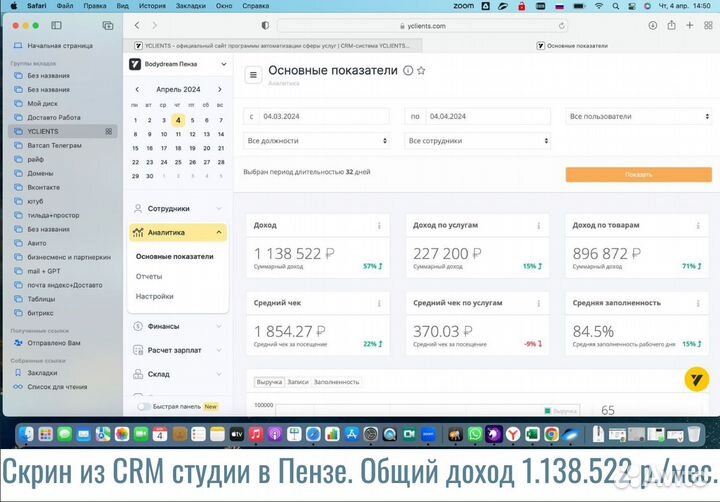Viewport: 720px width, 502px height.
Task: Switch to the Выручка chart tab
Action: tap(269, 382)
